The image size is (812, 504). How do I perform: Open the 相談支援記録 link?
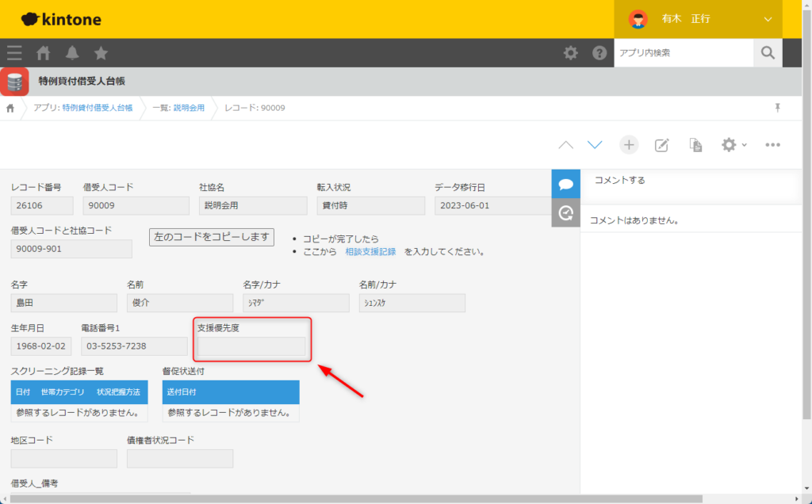370,252
